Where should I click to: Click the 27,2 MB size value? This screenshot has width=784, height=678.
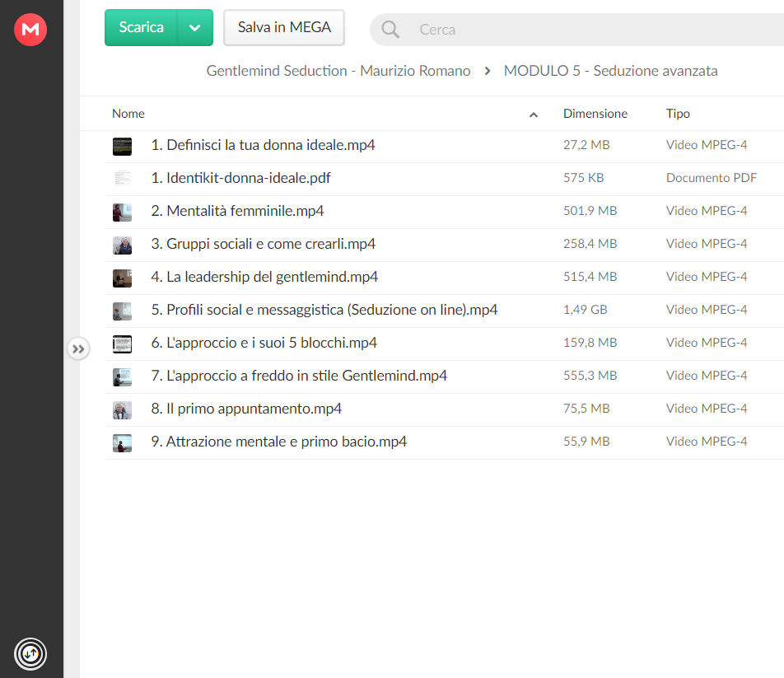[586, 145]
